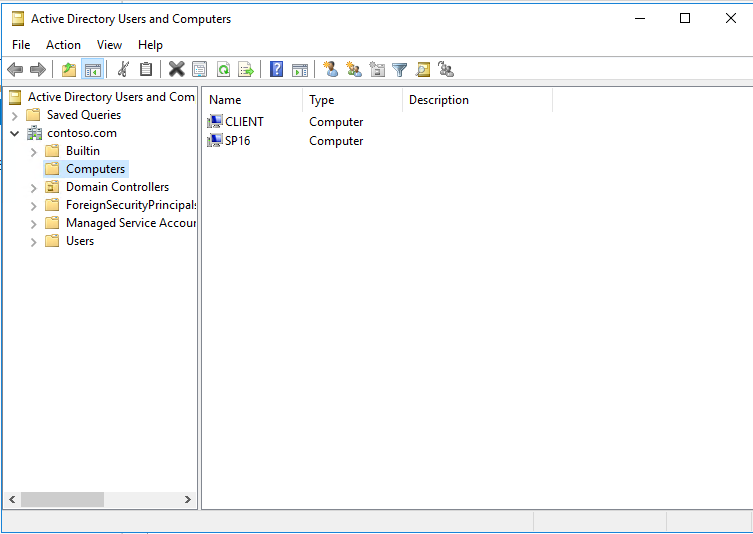
Task: Click Add to group toolbar icon
Action: 446,70
